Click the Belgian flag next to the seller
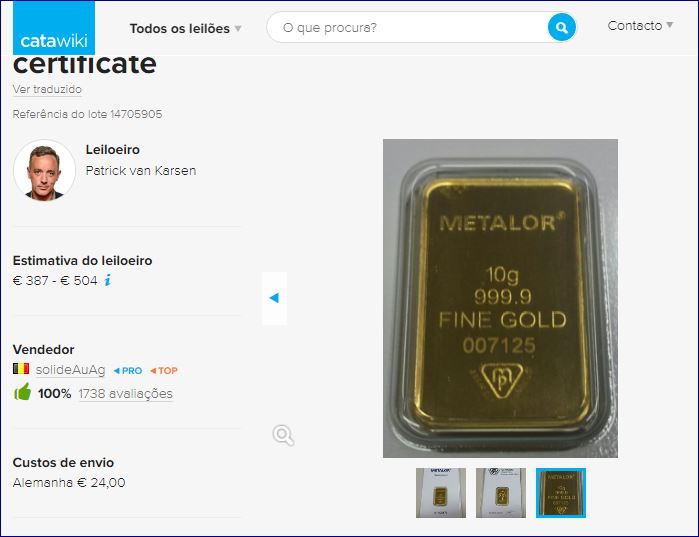 tap(21, 369)
